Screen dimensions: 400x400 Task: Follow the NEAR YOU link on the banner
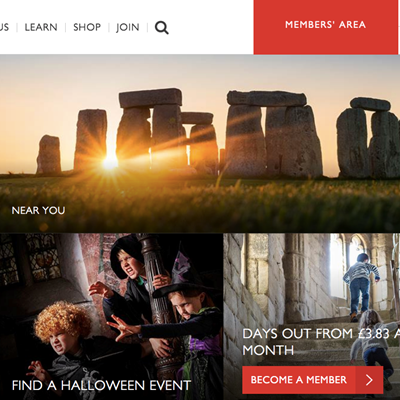pyautogui.click(x=38, y=210)
